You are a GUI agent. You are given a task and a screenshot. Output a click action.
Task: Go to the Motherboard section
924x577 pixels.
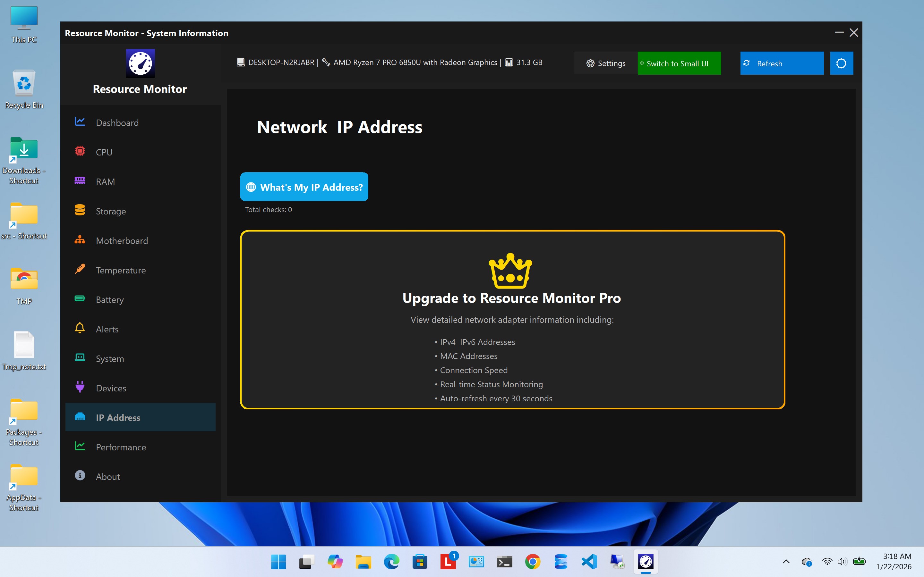point(122,241)
